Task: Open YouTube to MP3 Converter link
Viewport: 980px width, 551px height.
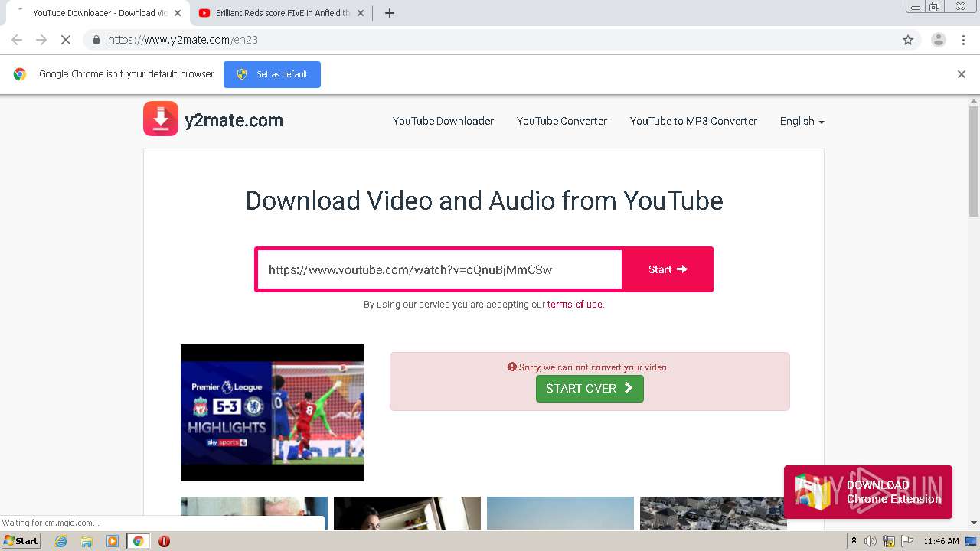Action: point(694,121)
